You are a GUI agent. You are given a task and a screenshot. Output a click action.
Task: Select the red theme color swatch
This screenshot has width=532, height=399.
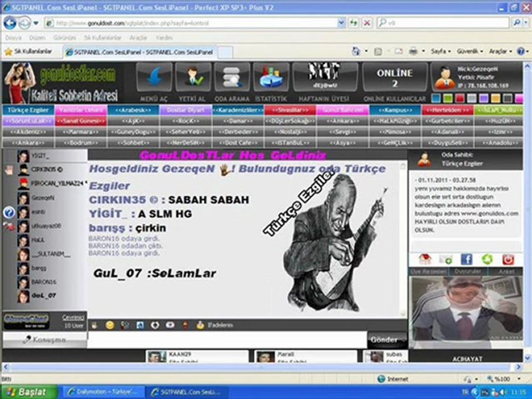pyautogui.click(x=460, y=99)
